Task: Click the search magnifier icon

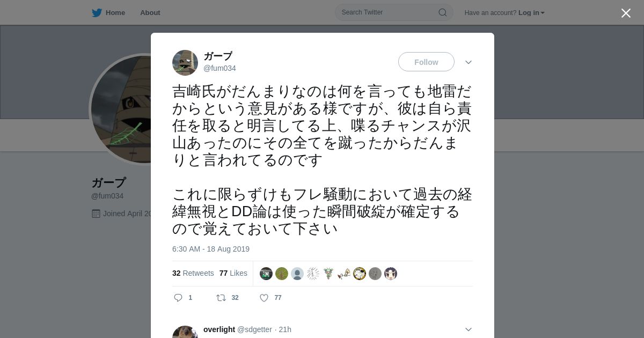Action: pyautogui.click(x=443, y=12)
